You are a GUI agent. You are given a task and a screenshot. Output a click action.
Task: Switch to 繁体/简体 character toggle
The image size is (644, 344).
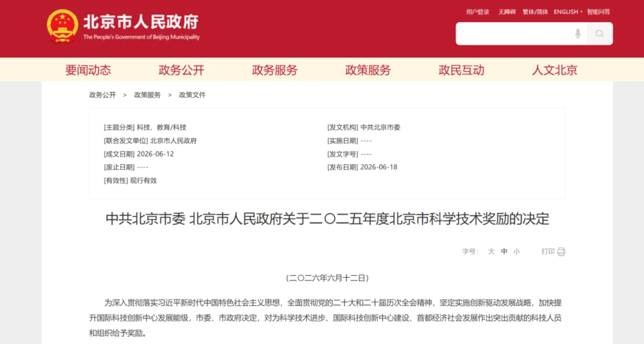tap(535, 12)
